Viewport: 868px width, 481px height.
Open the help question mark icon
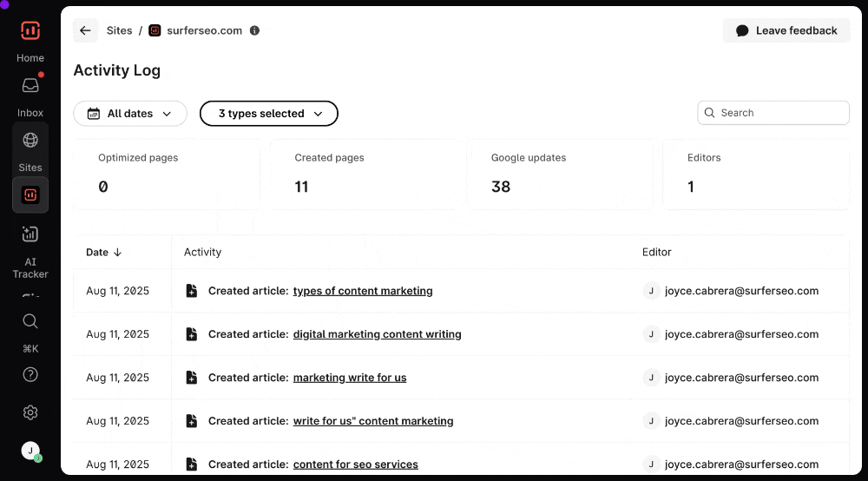[x=30, y=375]
